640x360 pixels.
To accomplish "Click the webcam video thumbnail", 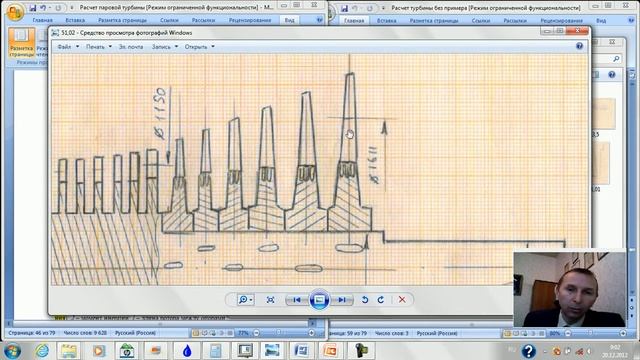I will [x=569, y=289].
